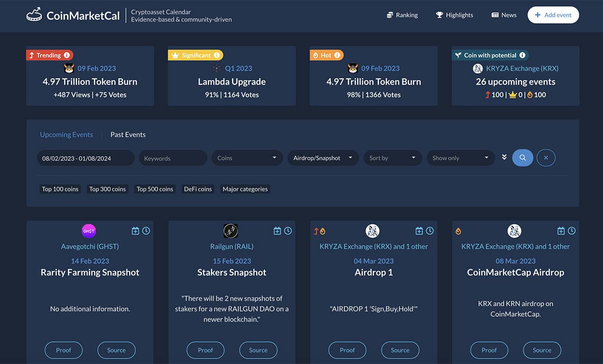This screenshot has width=603, height=364.
Task: Click the KRN logo on CoinMarketCap Airdrop card
Action: coord(514,231)
